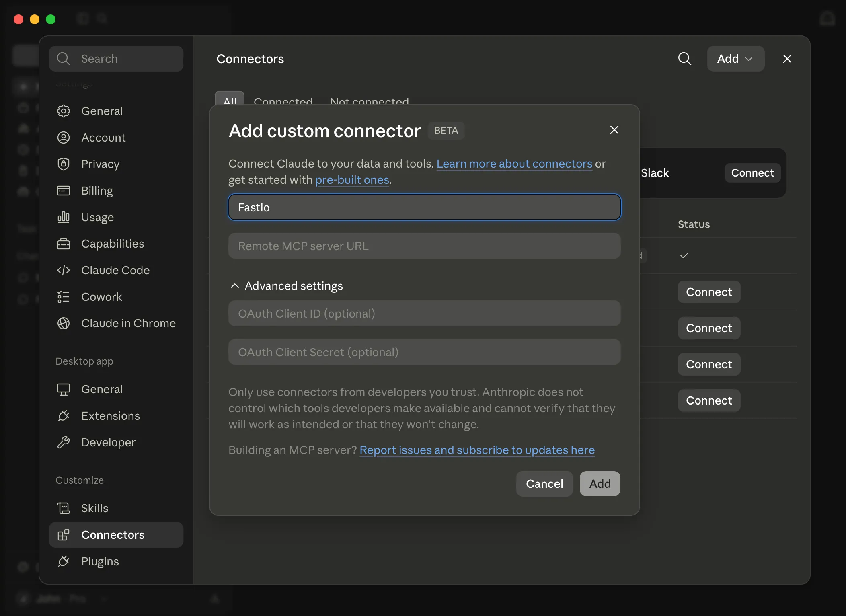Click the BETA badge
Viewport: 846px width, 616px height.
(x=446, y=131)
